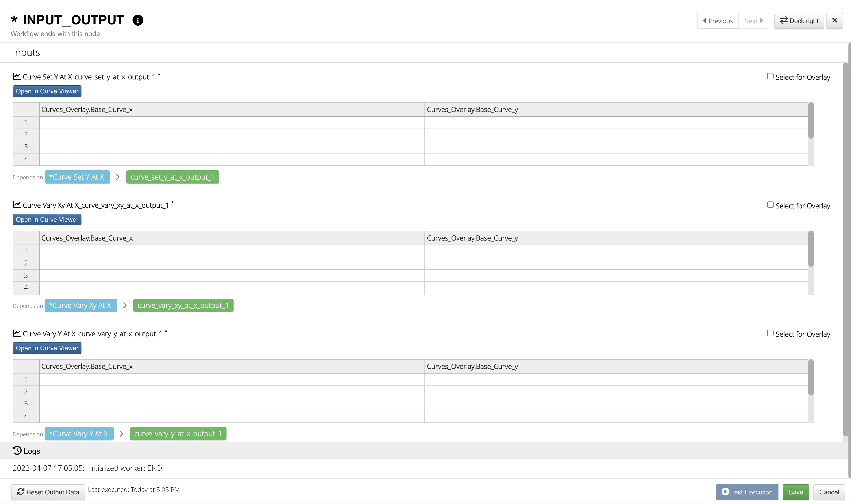Open Curve Vary Y At X in Curve Viewer
The image size is (851, 504).
(47, 348)
